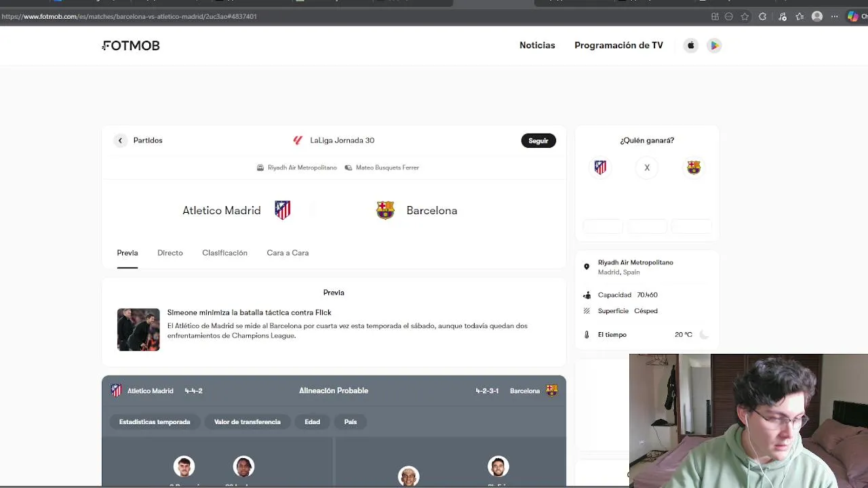The width and height of the screenshot is (868, 488).
Task: Click the El tiempo thermometer icon
Action: point(587,335)
